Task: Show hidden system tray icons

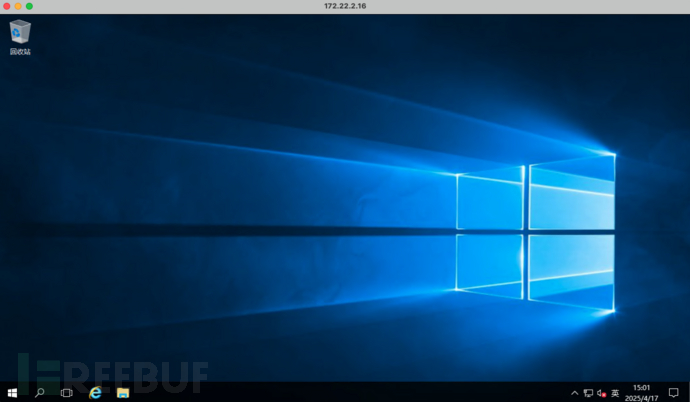Action: click(574, 393)
